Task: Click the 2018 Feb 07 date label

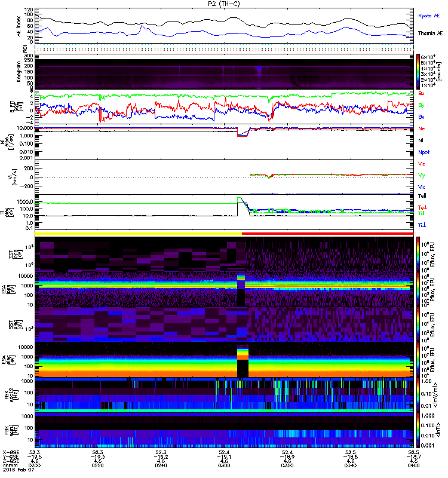Action: (19, 470)
